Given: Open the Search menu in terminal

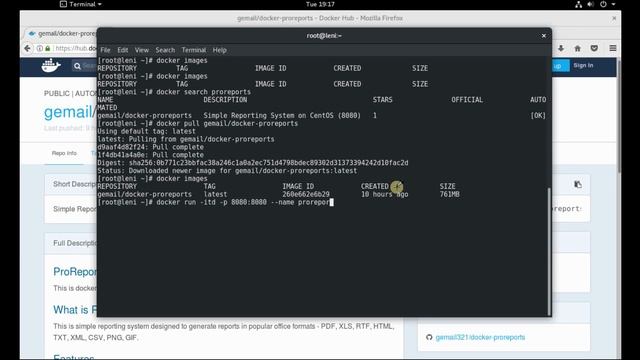Looking at the screenshot, I should point(165,50).
